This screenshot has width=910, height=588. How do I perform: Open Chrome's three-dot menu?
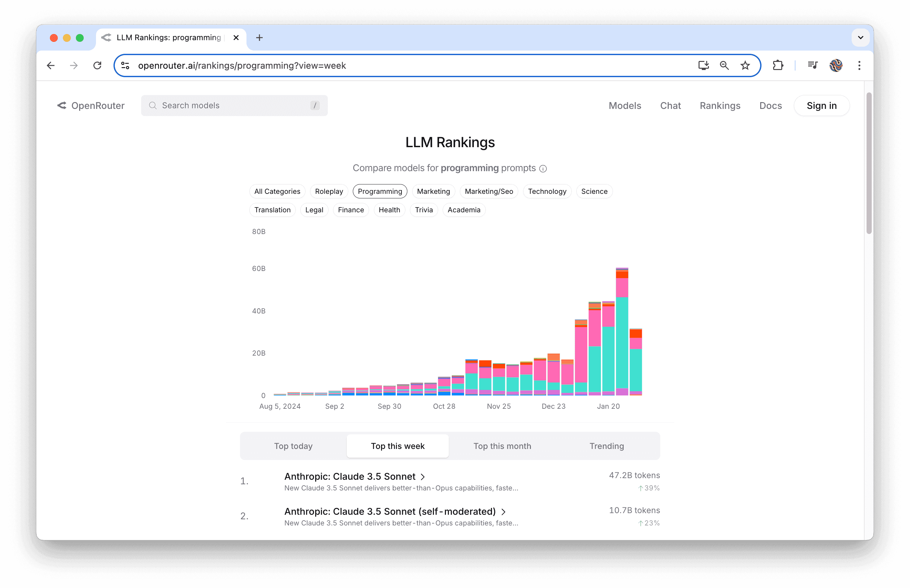[x=859, y=66]
